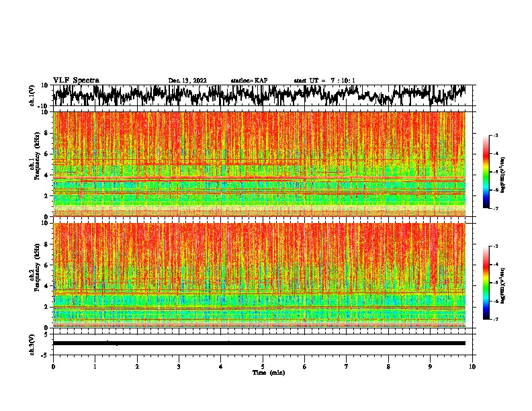
Task: Select the date "Dec. 13, 2022"
Action: [x=187, y=81]
